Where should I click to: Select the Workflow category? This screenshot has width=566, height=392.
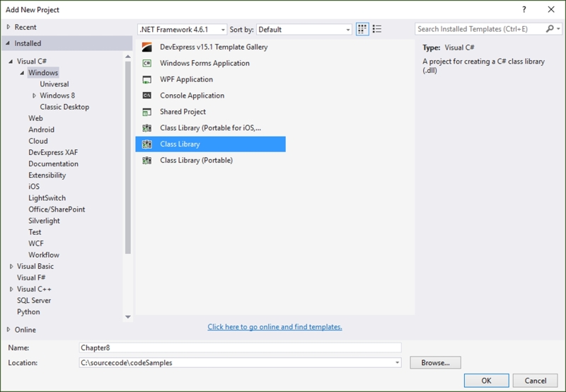point(44,255)
